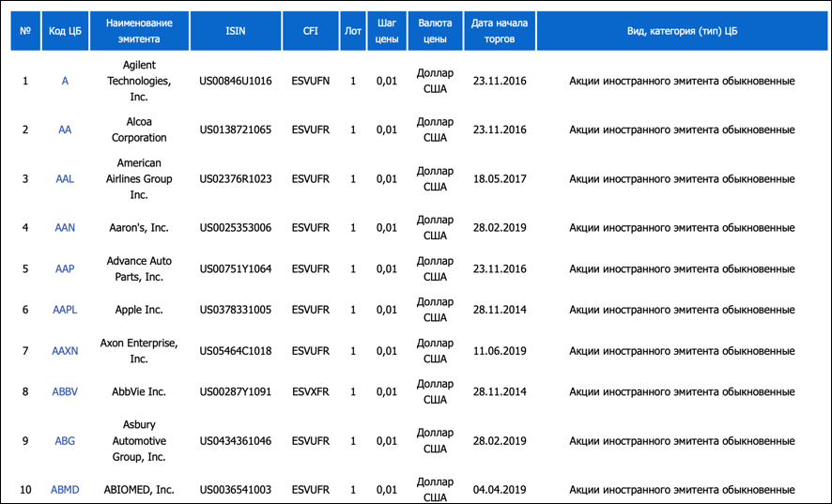Click the trading start date 18.05.2017
This screenshot has width=832, height=504.
(500, 178)
